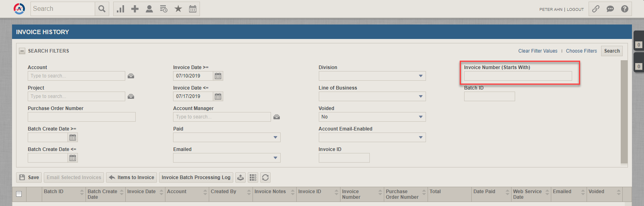
Task: Click the help question mark icon
Action: (625, 9)
